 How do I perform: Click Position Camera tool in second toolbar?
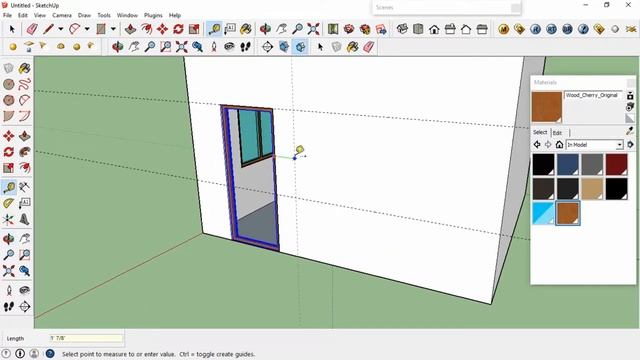pos(214,47)
